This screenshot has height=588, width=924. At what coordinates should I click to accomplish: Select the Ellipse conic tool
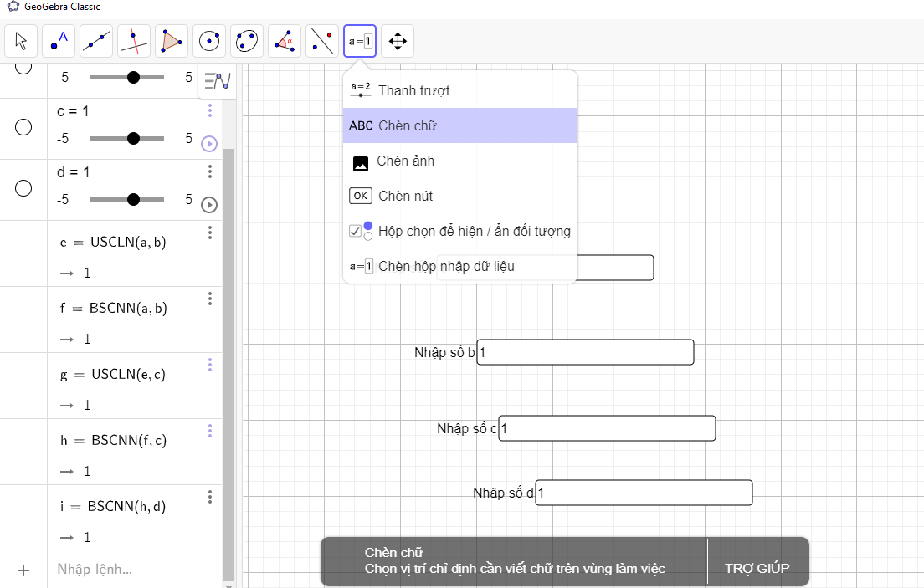247,40
